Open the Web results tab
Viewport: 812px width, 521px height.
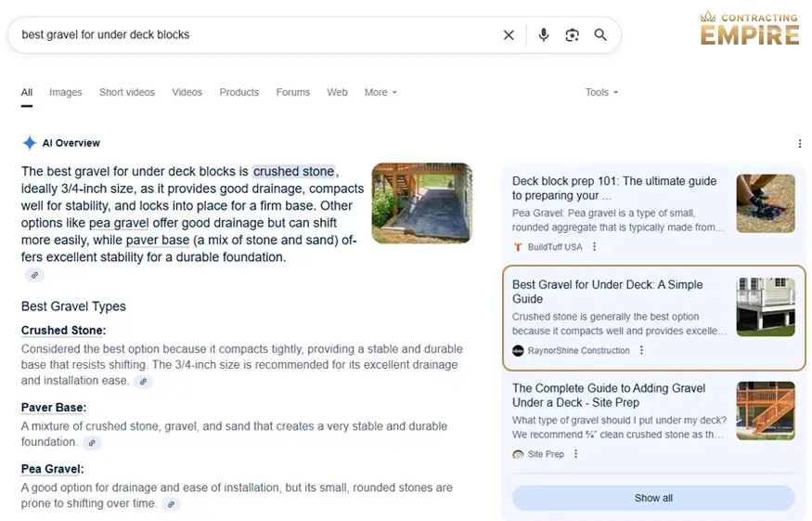click(x=337, y=92)
